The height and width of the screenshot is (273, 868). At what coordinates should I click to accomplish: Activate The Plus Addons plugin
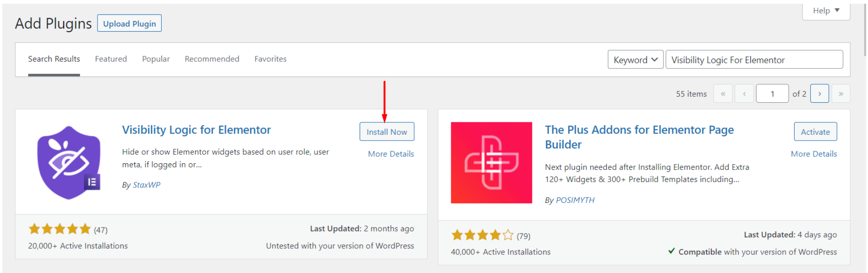[815, 132]
